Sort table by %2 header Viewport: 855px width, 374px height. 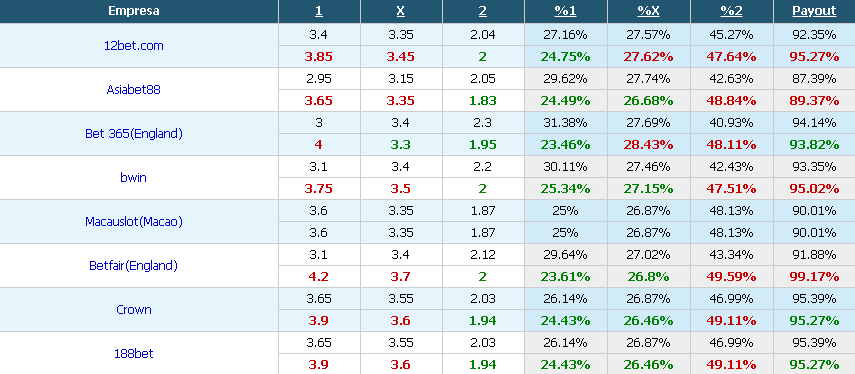731,11
